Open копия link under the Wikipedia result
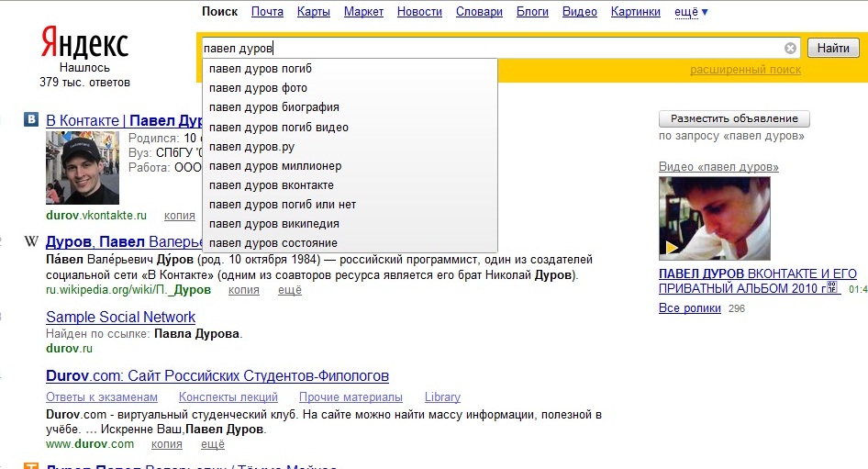Screen dimensions: 868x469 [x=243, y=290]
